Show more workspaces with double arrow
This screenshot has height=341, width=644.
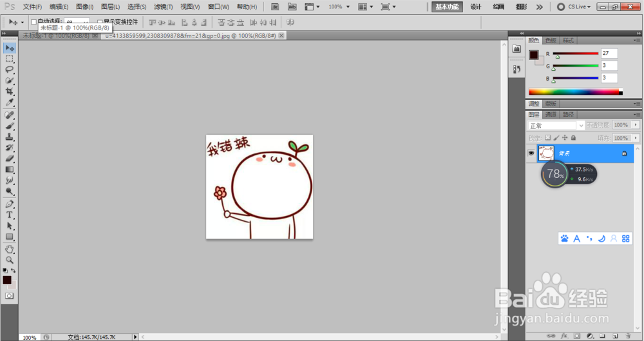(539, 7)
